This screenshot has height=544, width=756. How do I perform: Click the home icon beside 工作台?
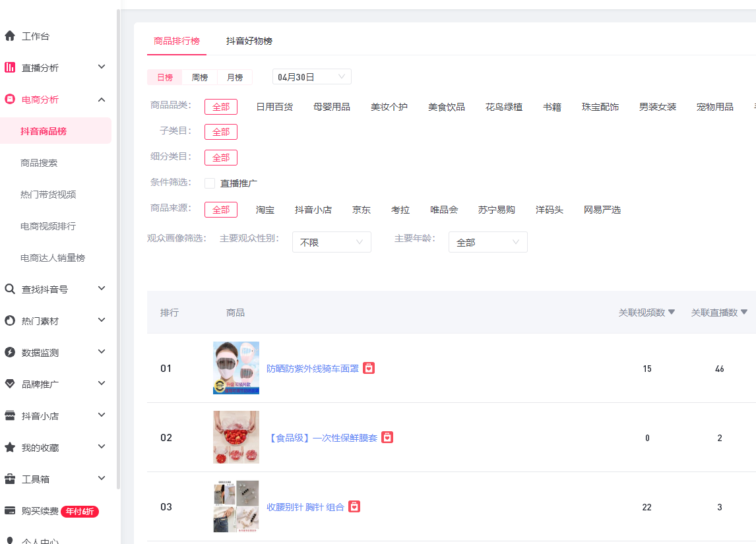(x=10, y=36)
